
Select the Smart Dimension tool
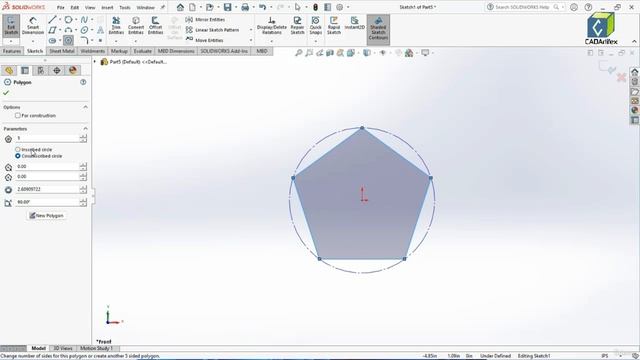click(33, 26)
